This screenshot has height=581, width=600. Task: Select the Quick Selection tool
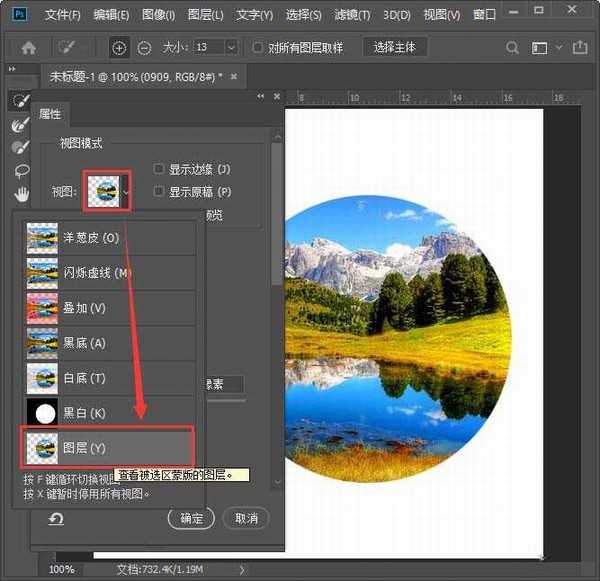[x=19, y=101]
